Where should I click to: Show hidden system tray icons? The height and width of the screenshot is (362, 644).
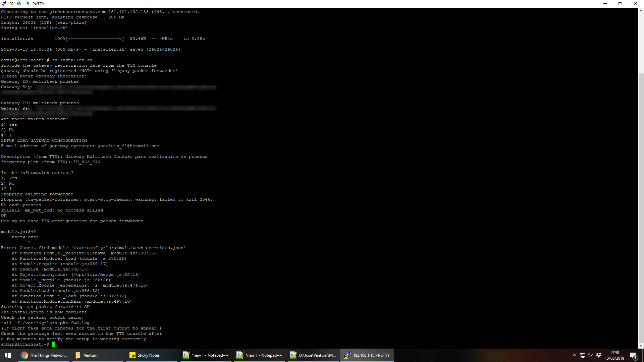(575, 355)
